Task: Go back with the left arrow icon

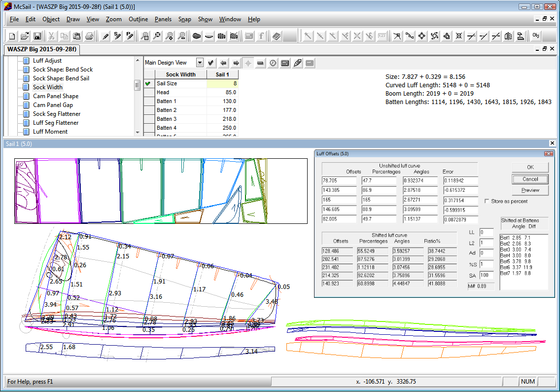Action: [x=224, y=63]
